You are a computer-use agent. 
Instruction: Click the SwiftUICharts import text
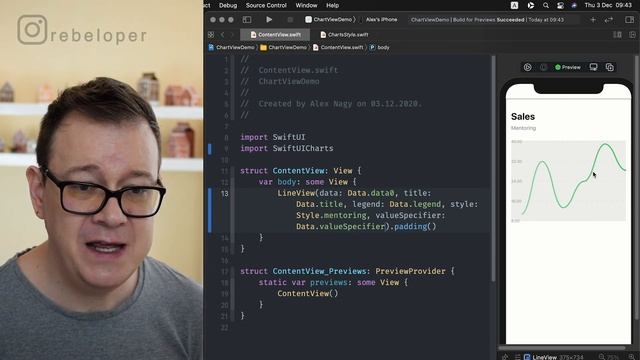coord(302,148)
